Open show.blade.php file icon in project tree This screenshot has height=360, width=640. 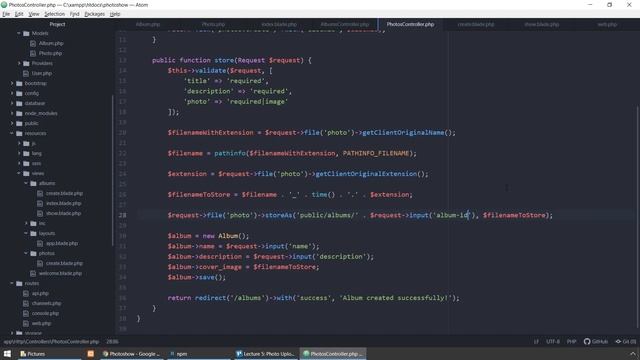(x=40, y=213)
